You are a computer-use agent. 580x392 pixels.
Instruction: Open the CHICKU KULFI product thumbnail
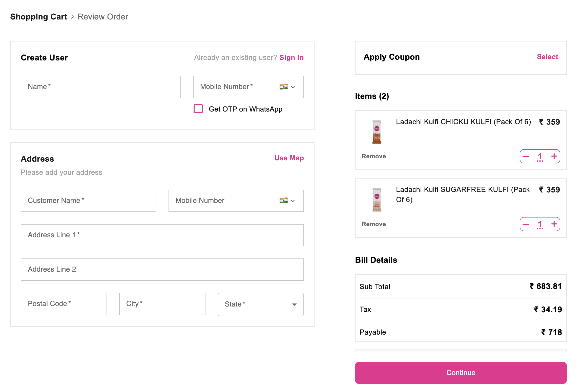point(377,132)
